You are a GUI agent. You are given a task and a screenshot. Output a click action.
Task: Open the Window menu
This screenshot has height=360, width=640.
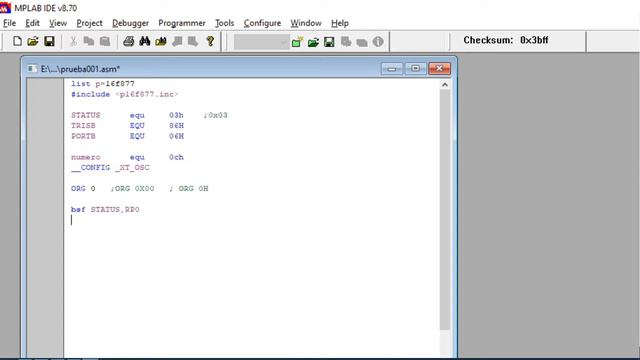306,23
